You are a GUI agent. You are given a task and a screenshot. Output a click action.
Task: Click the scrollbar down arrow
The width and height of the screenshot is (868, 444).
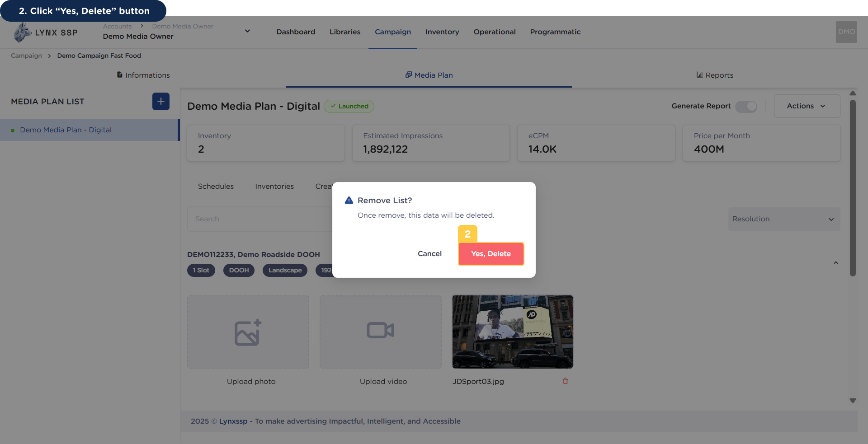click(853, 401)
